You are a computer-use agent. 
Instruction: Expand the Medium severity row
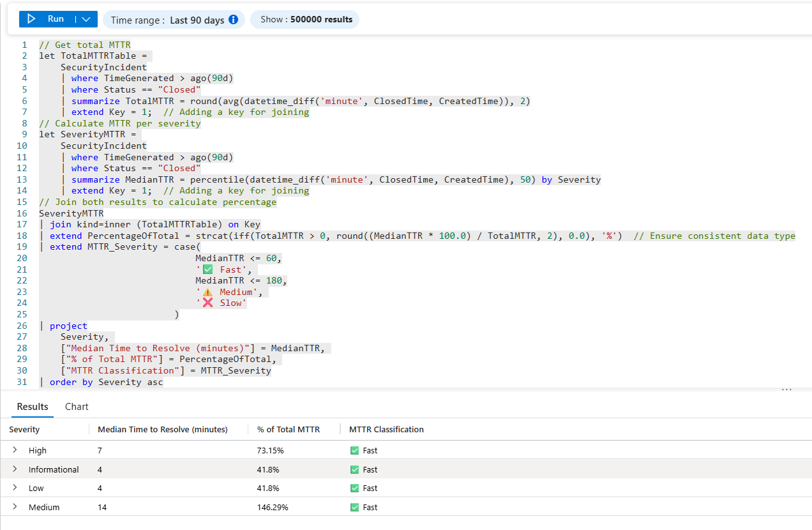[15, 507]
